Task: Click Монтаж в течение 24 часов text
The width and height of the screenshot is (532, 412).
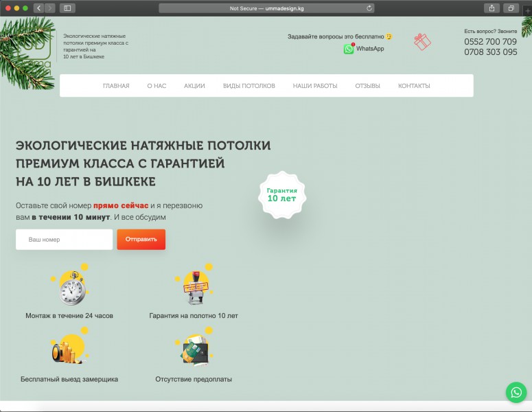Action: point(69,316)
